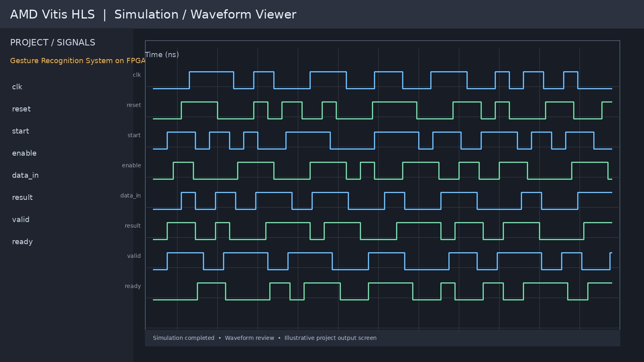Click the Simulation / Waveform Viewer title

pyautogui.click(x=205, y=14)
